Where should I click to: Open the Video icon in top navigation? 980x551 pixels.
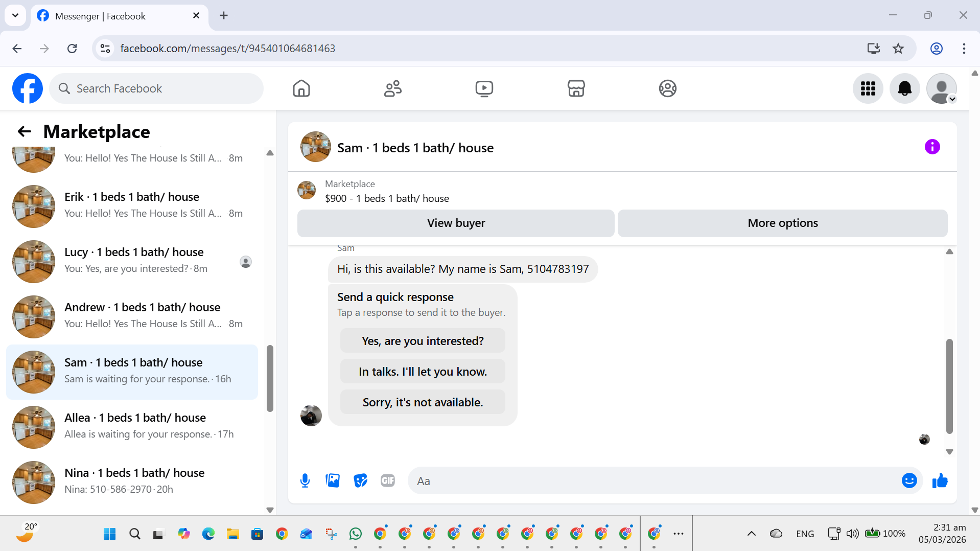[484, 88]
